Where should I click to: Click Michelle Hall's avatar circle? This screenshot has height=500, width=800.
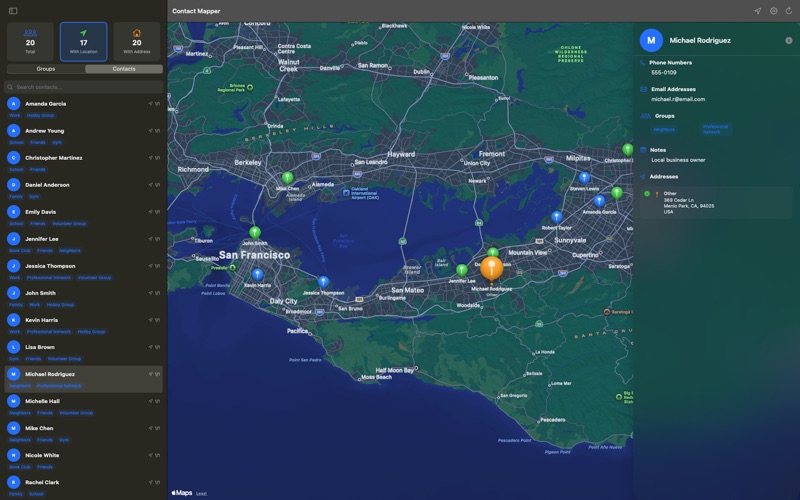point(14,401)
